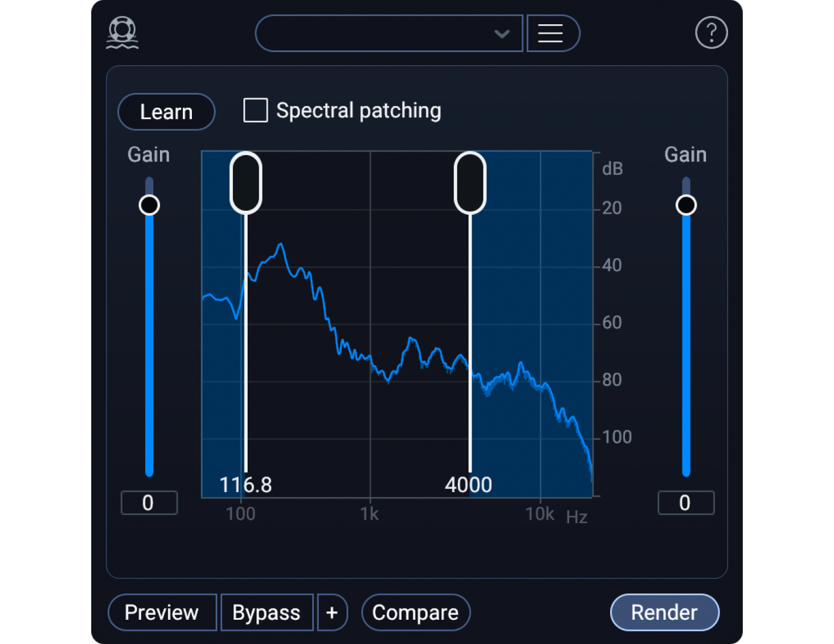Toggle Bypass on
This screenshot has height=644, width=834.
click(x=267, y=612)
